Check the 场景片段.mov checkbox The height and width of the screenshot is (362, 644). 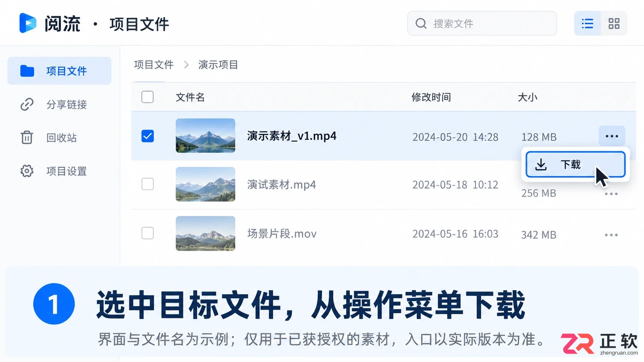(x=148, y=233)
